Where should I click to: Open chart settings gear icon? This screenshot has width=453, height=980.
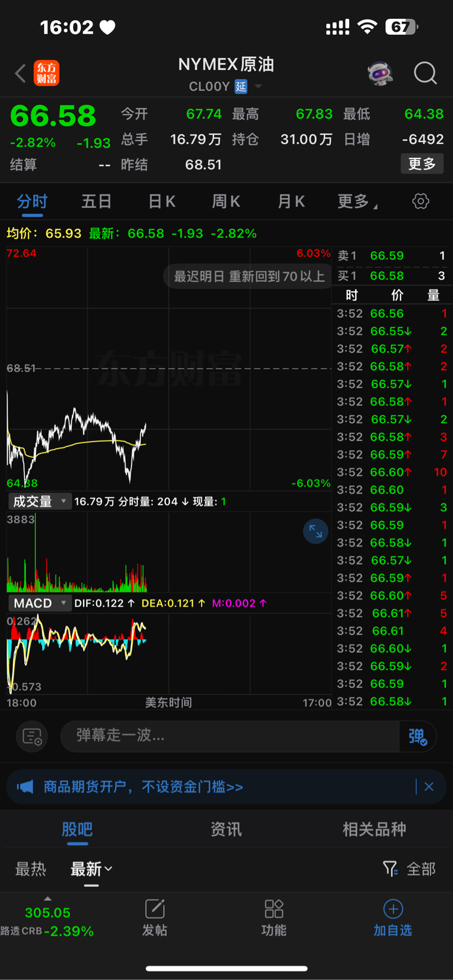pos(421,201)
